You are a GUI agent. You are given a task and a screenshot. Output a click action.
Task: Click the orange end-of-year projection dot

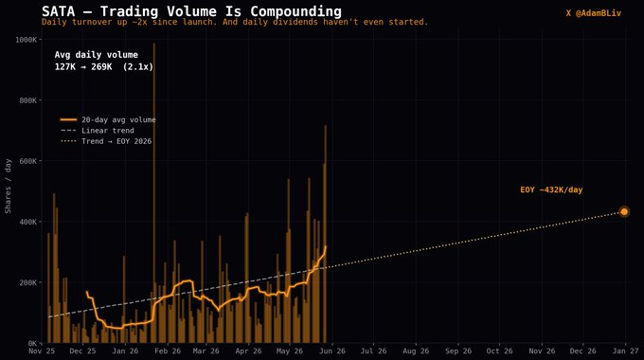click(624, 211)
